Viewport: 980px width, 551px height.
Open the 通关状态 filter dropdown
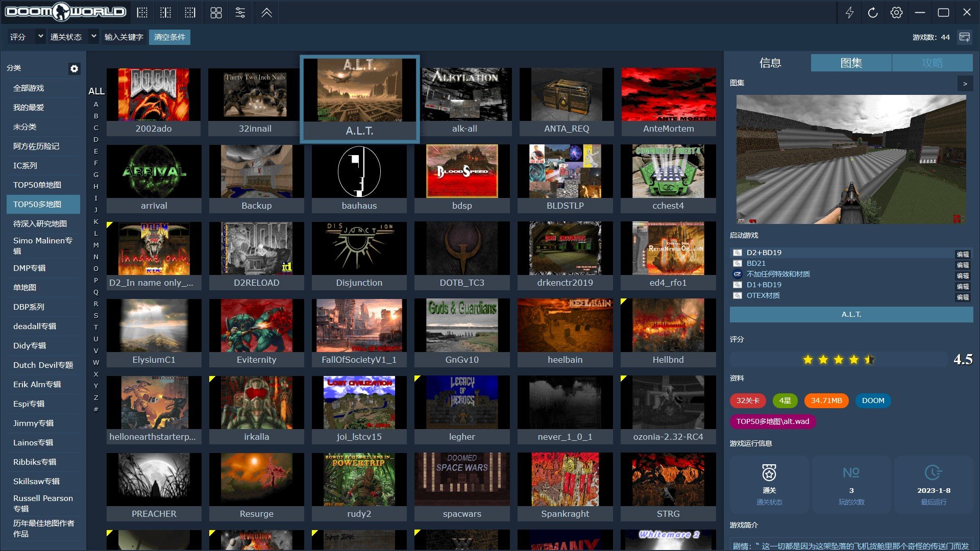73,37
